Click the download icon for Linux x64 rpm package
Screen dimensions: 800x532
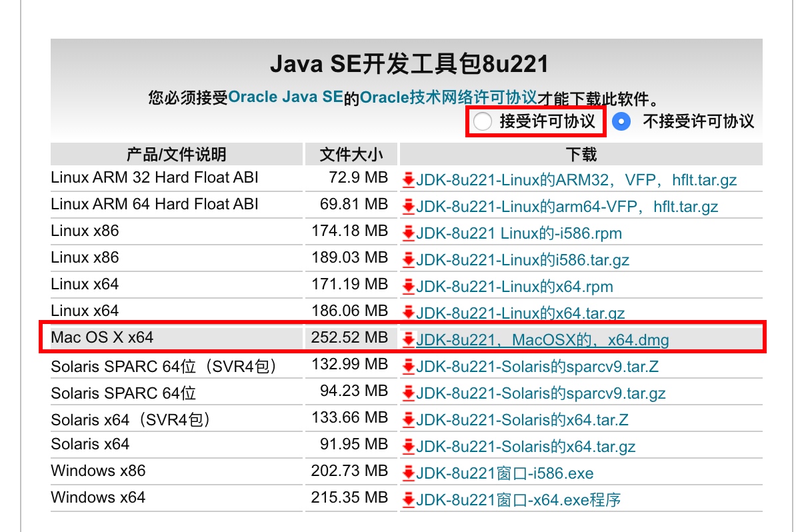point(409,285)
